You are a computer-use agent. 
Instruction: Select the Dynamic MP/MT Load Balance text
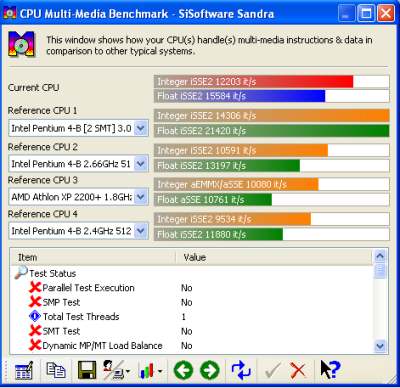[x=102, y=346]
